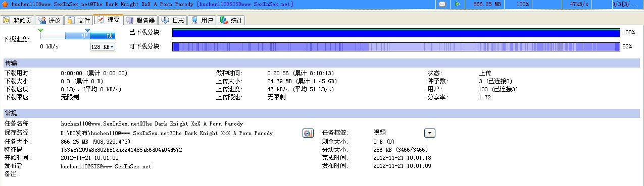The height and width of the screenshot is (186, 644).
Task: Click the 82% availability label
Action: click(627, 47)
